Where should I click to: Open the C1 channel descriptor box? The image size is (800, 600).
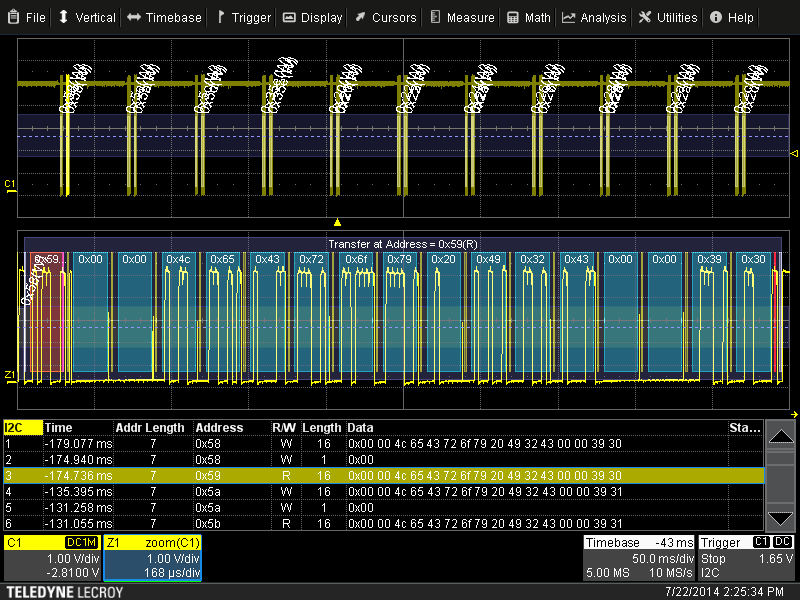[x=52, y=558]
